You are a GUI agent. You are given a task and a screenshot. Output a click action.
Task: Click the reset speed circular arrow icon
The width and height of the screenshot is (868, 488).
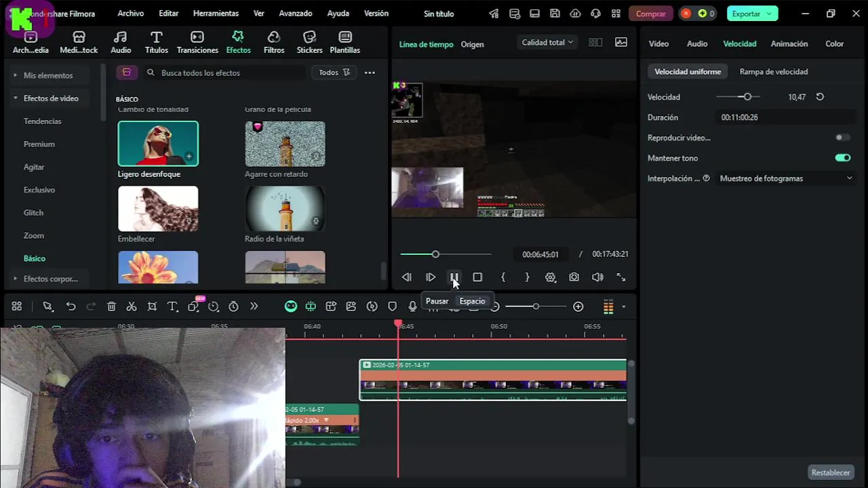click(x=820, y=97)
